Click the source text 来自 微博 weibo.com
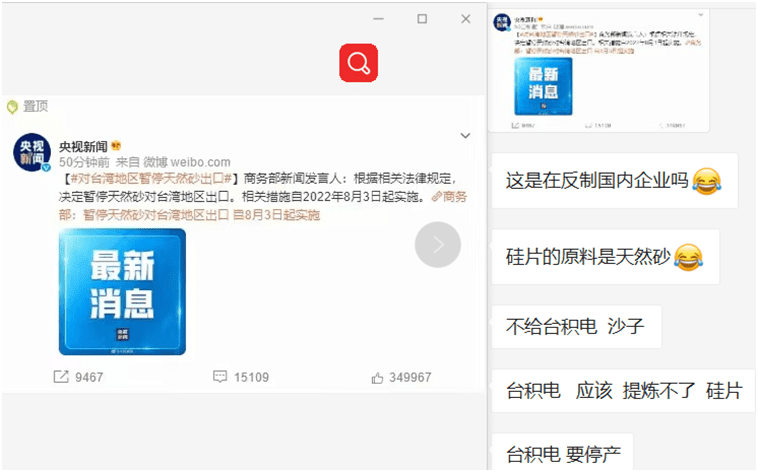758x472 pixels. click(x=173, y=162)
